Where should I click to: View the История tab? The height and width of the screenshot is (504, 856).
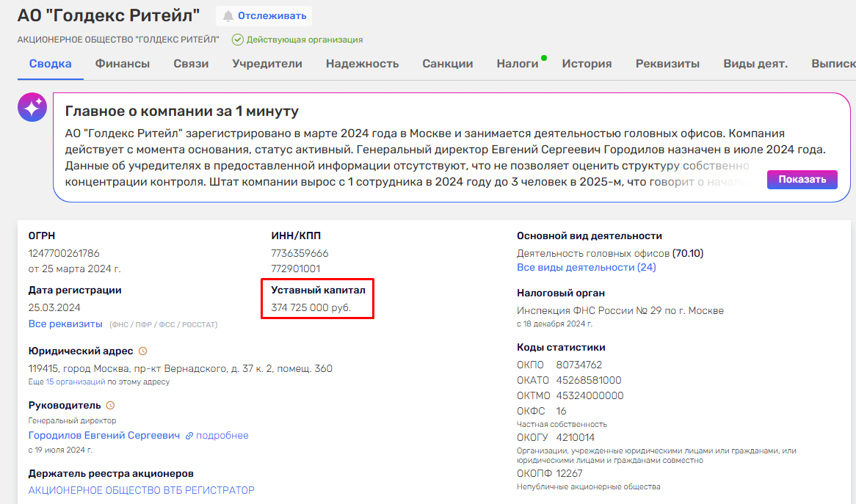pos(587,64)
